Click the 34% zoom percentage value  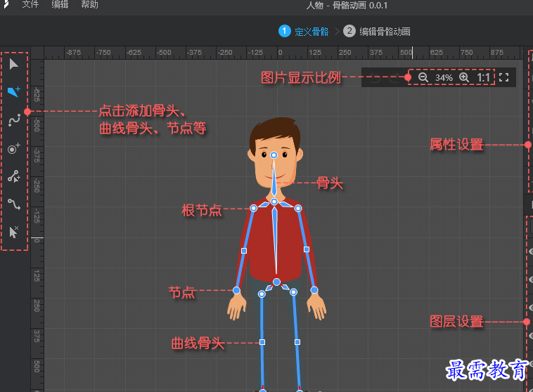click(444, 77)
